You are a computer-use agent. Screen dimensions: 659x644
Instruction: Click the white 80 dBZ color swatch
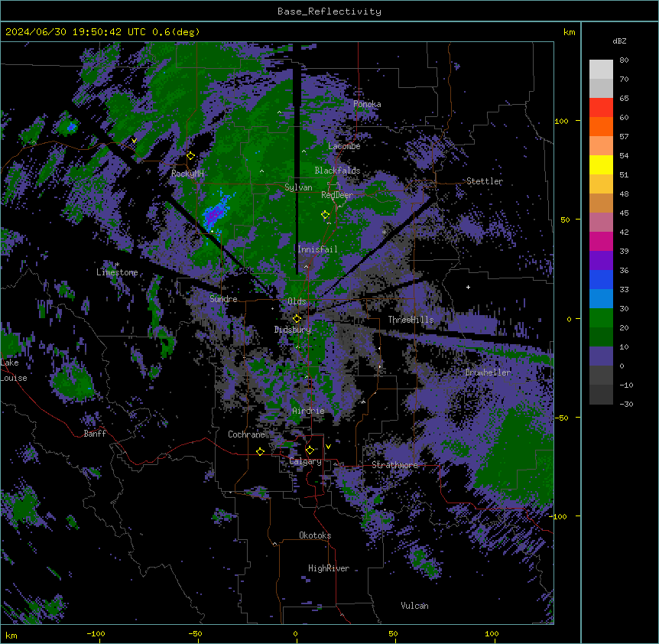pyautogui.click(x=601, y=70)
